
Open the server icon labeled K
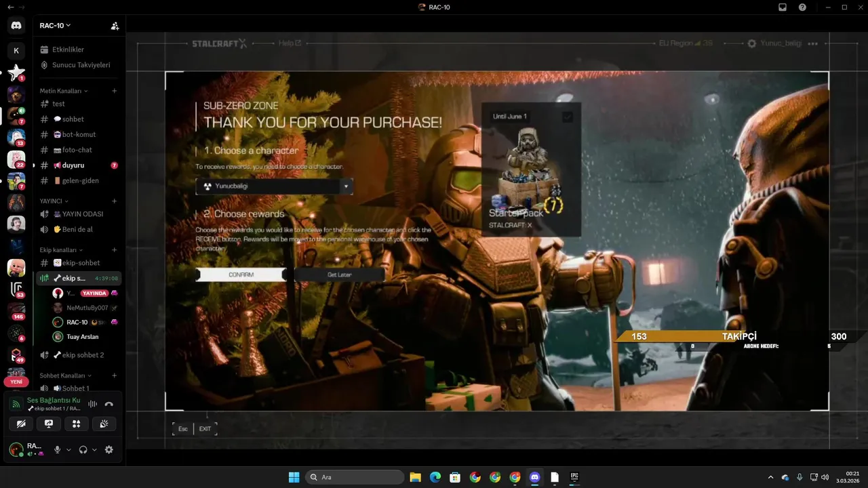tap(16, 50)
